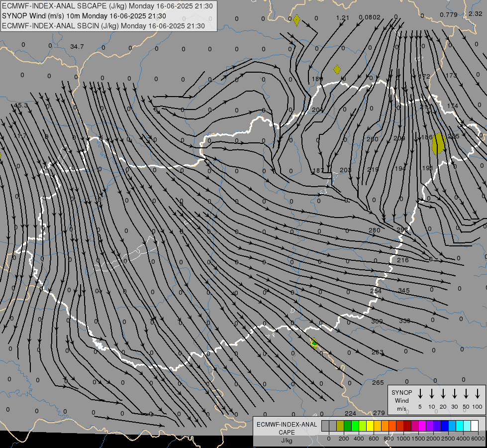The image size is (487, 448).
Task: Click the wind arrow above the 50 label
Action: [466, 394]
